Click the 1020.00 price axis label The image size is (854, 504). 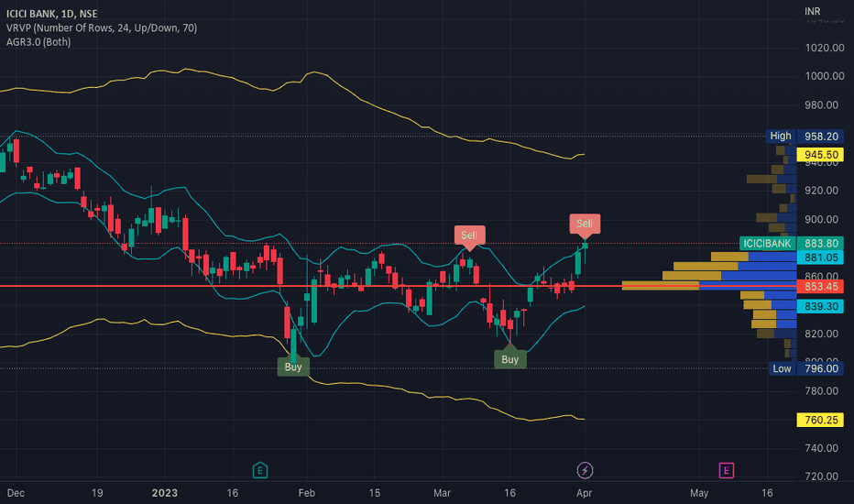[x=825, y=48]
